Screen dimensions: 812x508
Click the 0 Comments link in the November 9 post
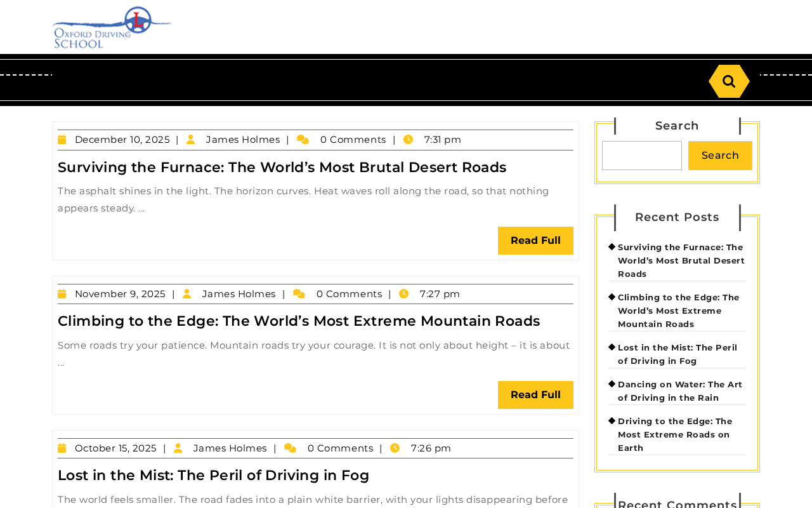(350, 294)
